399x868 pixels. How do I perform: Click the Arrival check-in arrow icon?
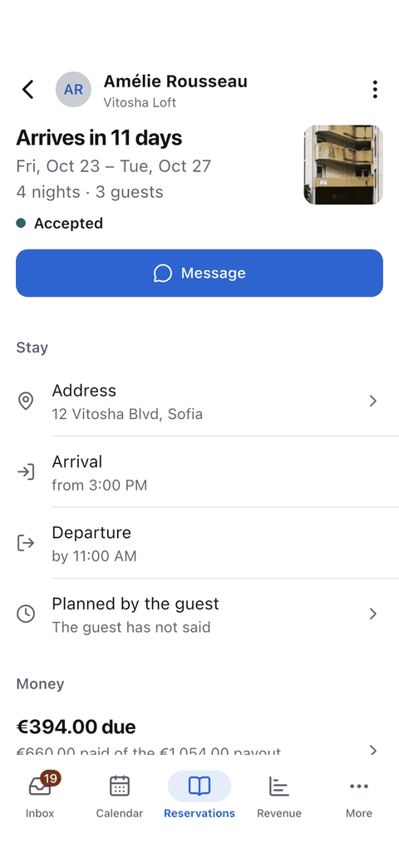pyautogui.click(x=26, y=472)
